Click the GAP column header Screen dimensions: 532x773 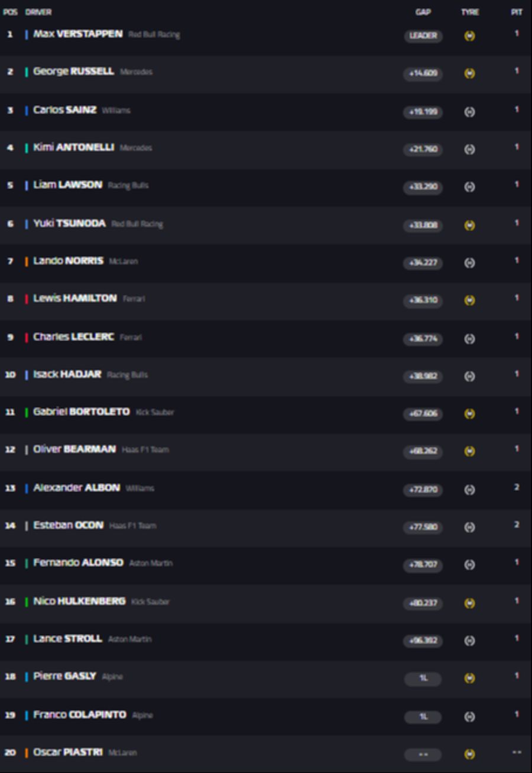tap(423, 12)
